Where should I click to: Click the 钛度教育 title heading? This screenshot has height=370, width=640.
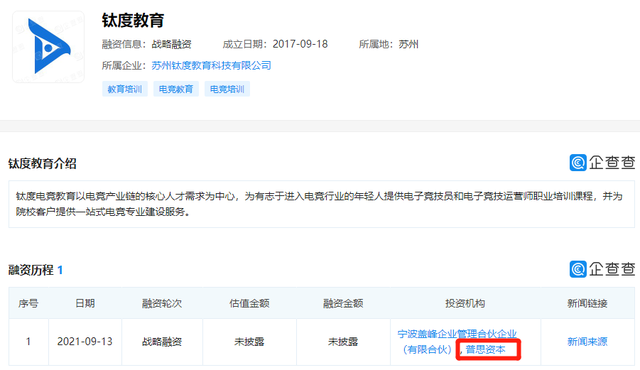point(133,20)
